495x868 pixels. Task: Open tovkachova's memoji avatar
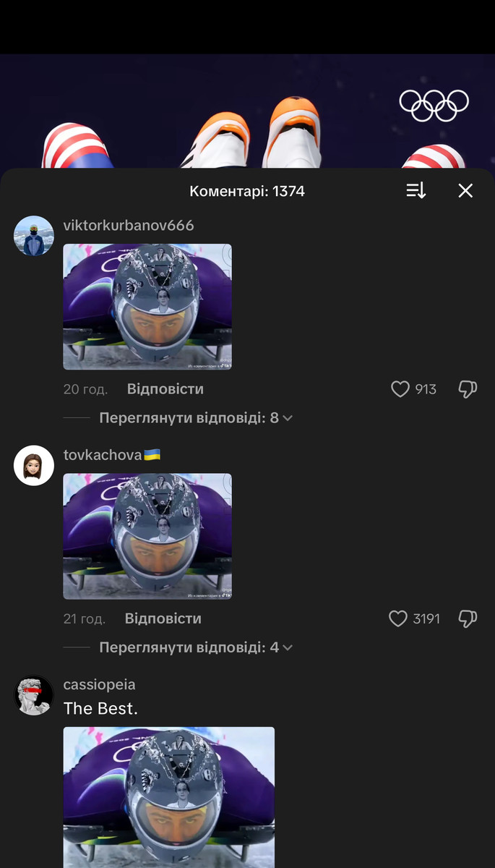click(x=34, y=465)
